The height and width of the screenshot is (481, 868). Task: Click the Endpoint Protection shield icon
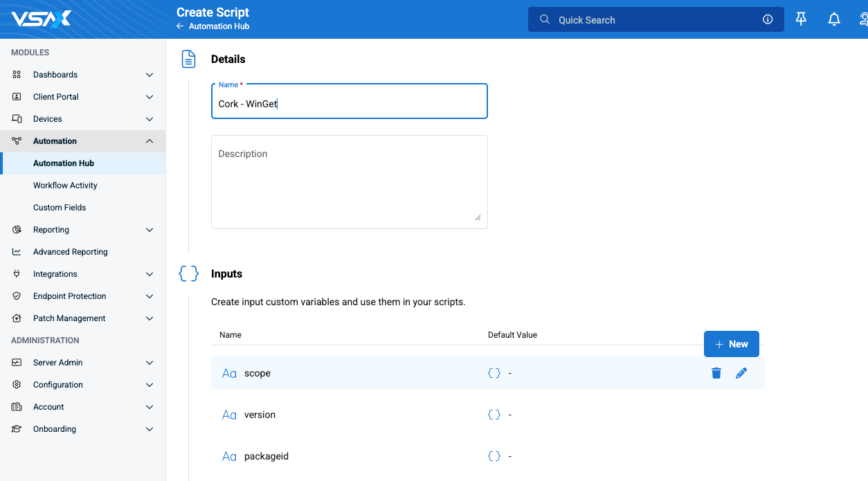pyautogui.click(x=17, y=296)
